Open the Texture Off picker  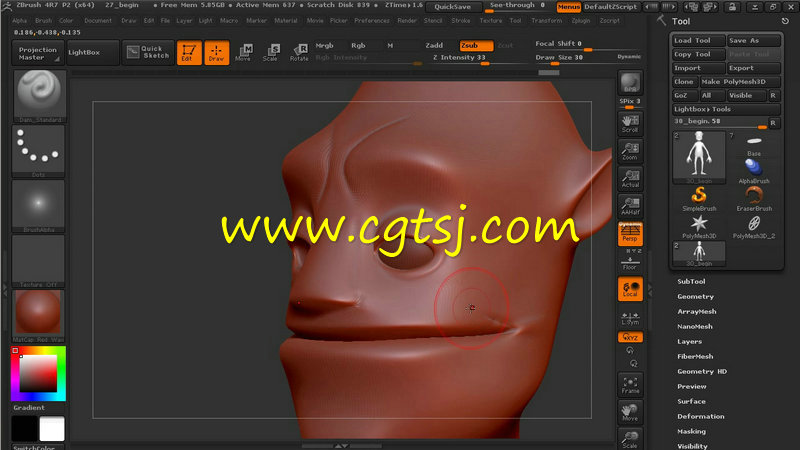[39, 262]
